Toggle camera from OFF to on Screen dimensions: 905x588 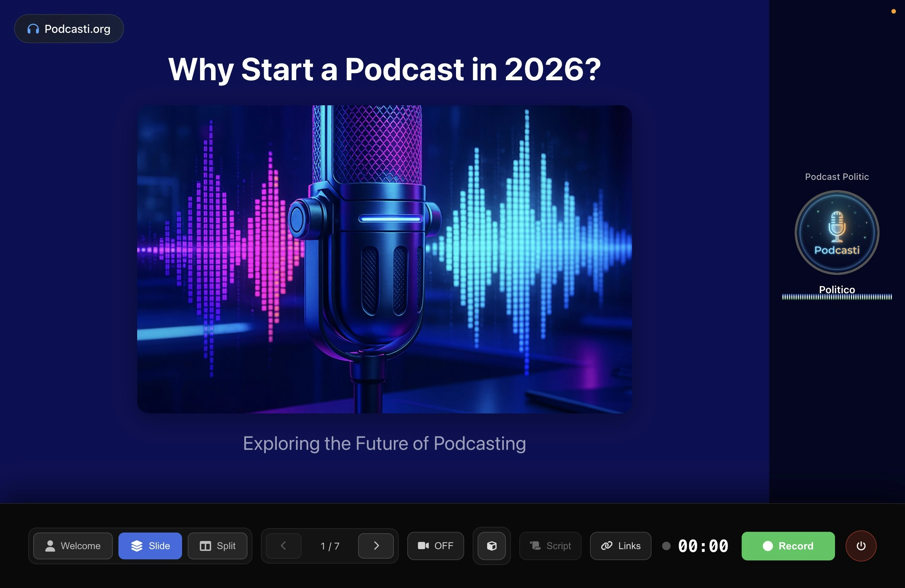436,546
